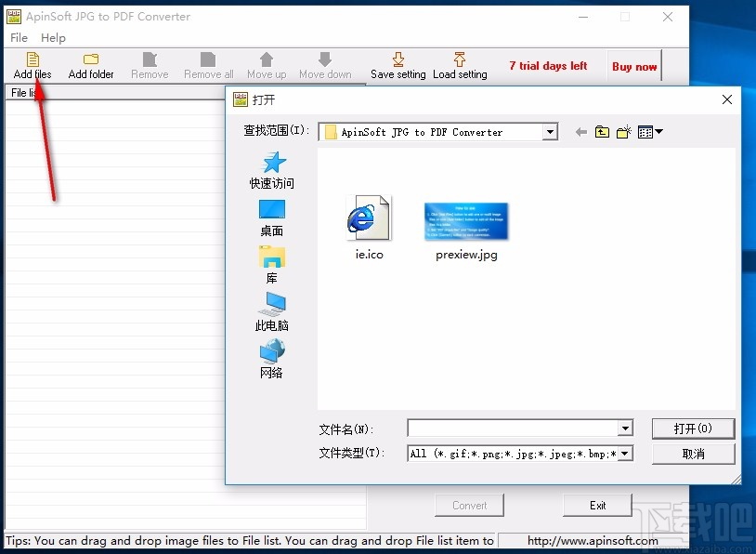Click the Add files toolbar icon
Viewport: 756px width, 554px height.
click(32, 63)
